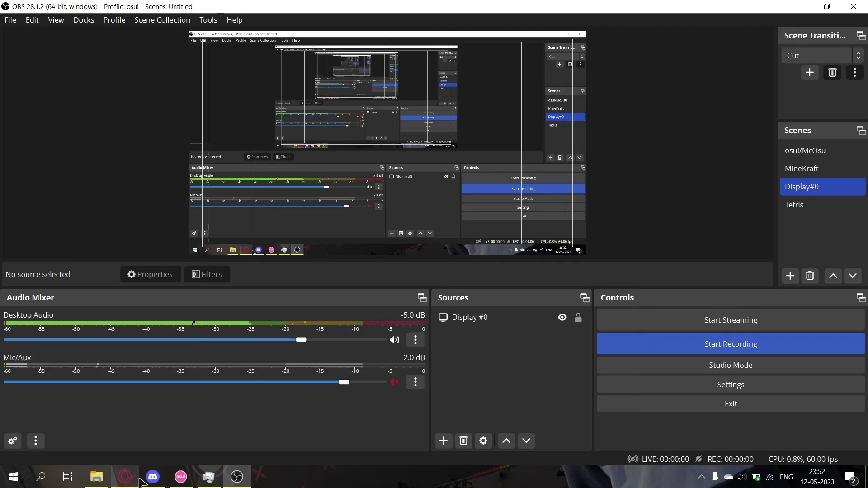Image resolution: width=868 pixels, height=488 pixels.
Task: Enable Studio Mode
Action: pyautogui.click(x=731, y=365)
